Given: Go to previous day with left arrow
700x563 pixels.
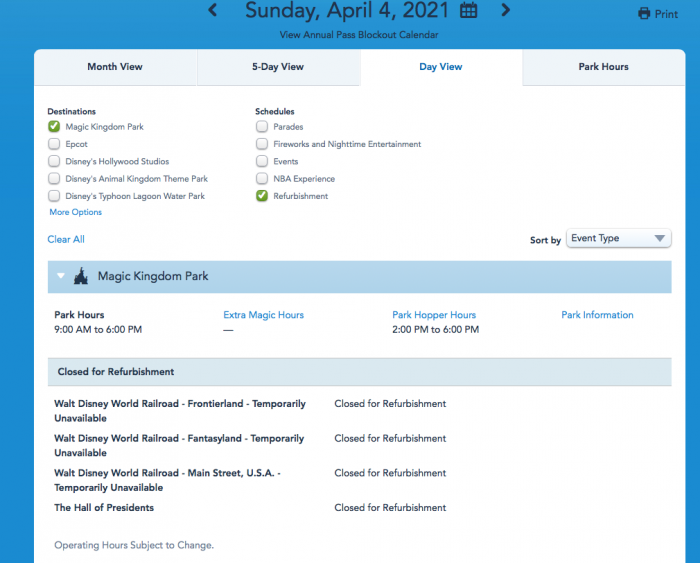Looking at the screenshot, I should (x=212, y=10).
